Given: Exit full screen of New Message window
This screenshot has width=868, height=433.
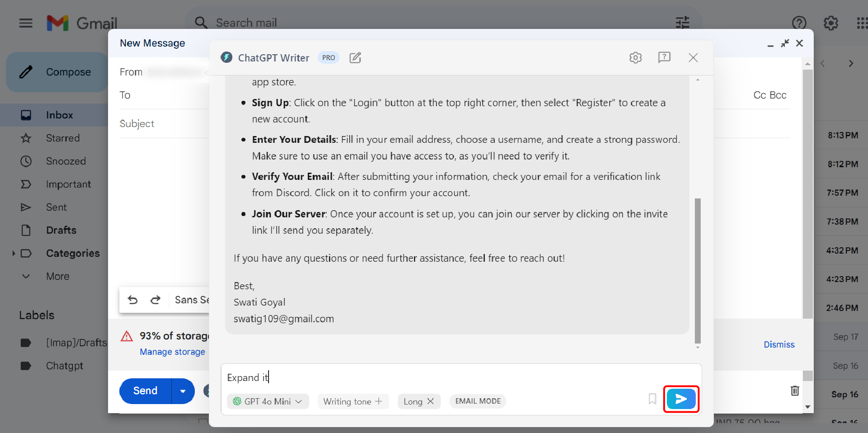Looking at the screenshot, I should (785, 43).
